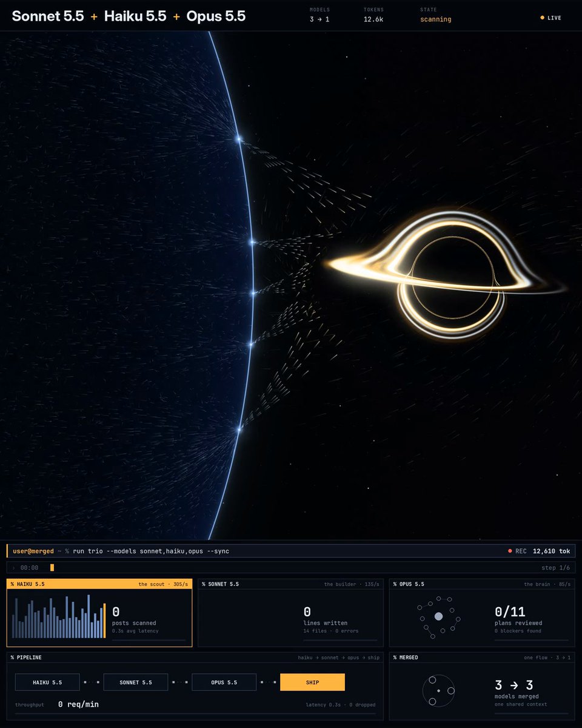582x728 pixels.
Task: Click 'the brain · 85/s' label
Action: (x=547, y=584)
